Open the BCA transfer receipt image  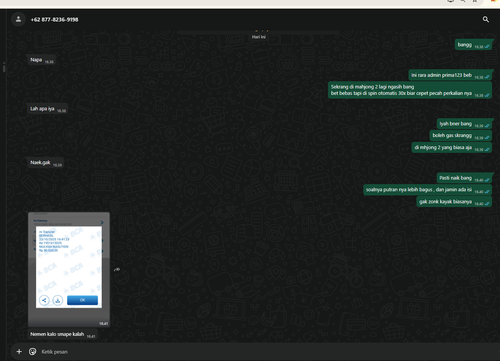pyautogui.click(x=69, y=269)
